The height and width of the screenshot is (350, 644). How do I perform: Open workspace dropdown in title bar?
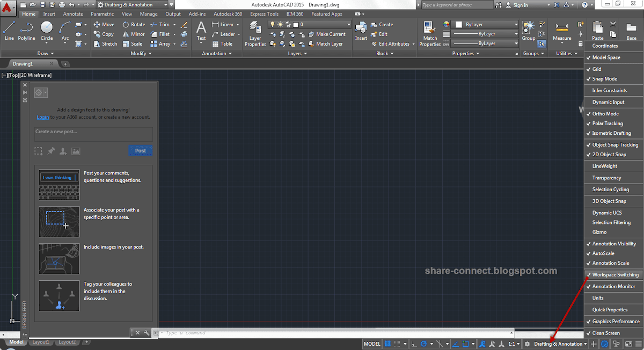point(134,4)
